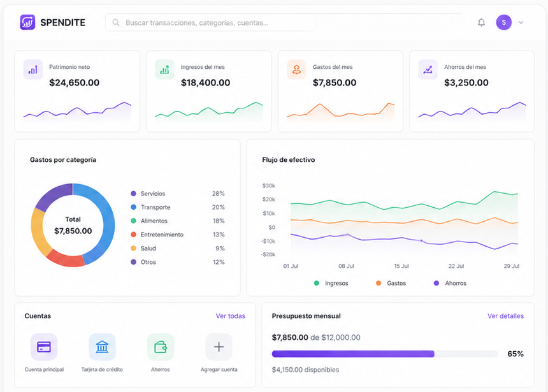Screen dimensions: 548x392
Task: Click the Gastos del mes sparkline chart
Action: [340, 111]
